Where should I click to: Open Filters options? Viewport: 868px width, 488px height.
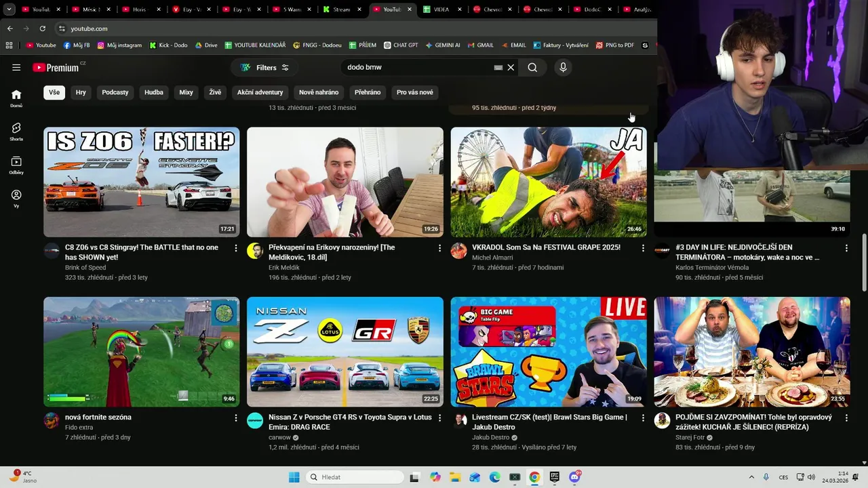(x=264, y=67)
